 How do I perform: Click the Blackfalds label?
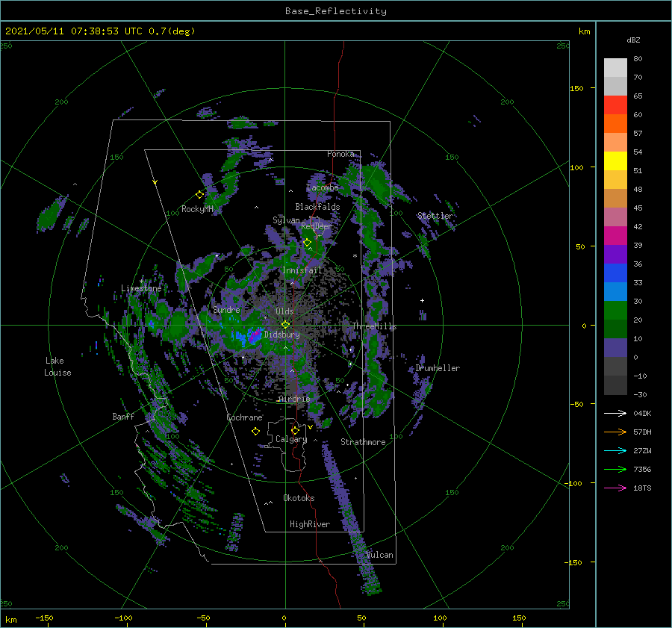click(317, 207)
